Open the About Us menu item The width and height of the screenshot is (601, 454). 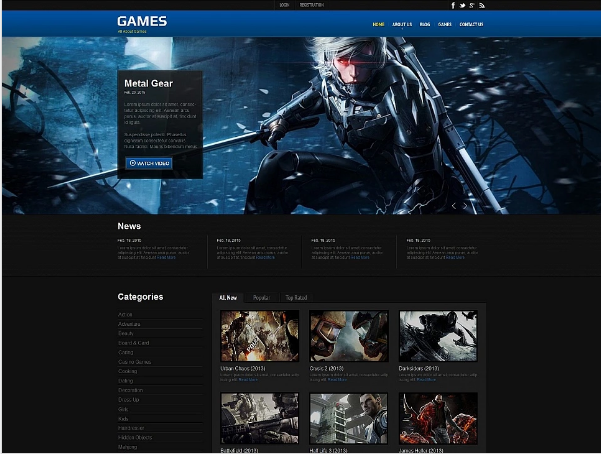402,24
